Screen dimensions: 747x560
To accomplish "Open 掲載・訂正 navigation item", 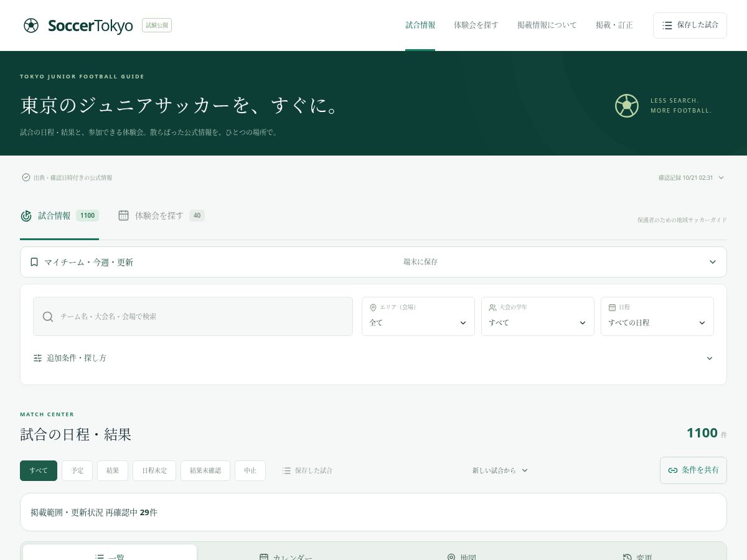I will tap(614, 25).
